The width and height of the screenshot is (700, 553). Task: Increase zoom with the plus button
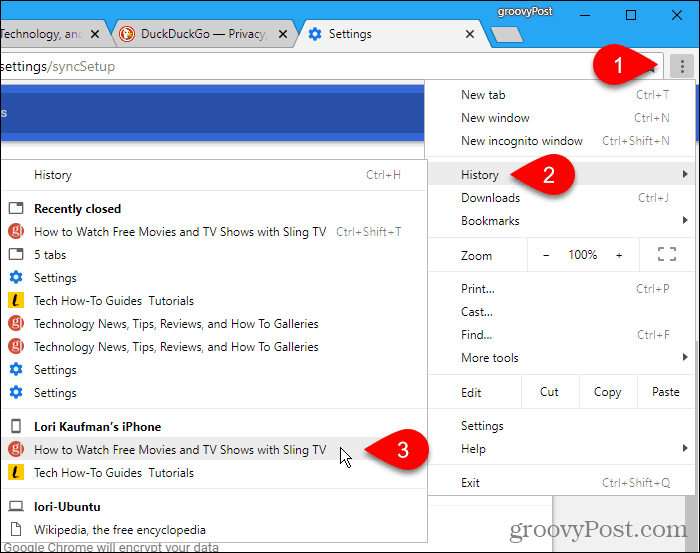click(x=619, y=255)
